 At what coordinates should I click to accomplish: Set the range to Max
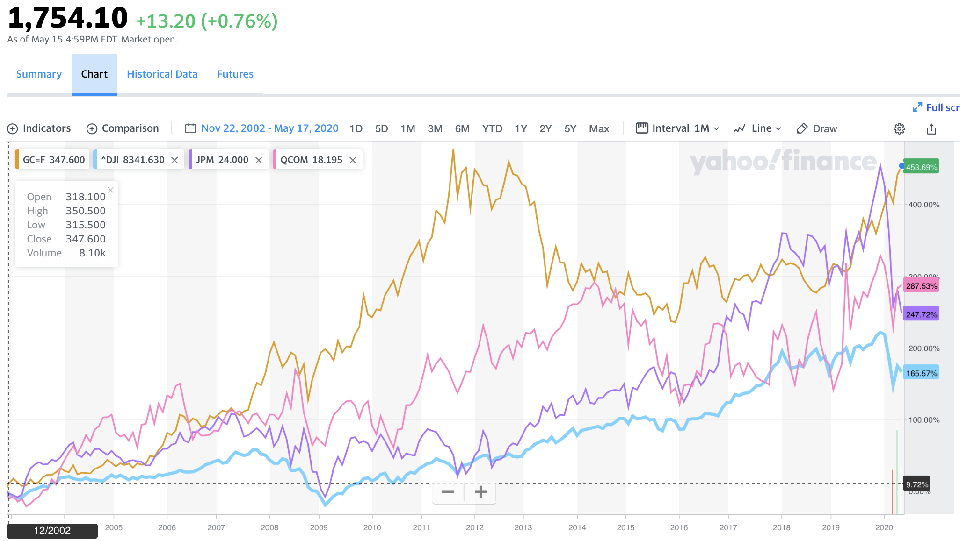coord(599,128)
